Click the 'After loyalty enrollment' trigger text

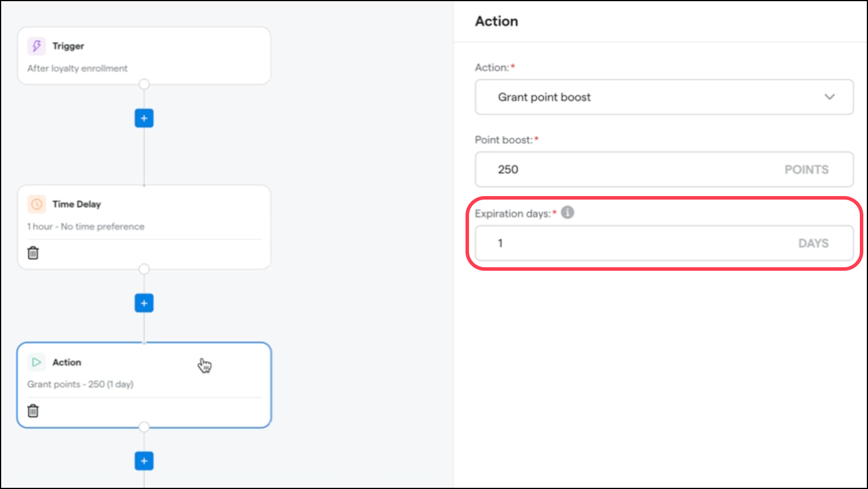[77, 68]
